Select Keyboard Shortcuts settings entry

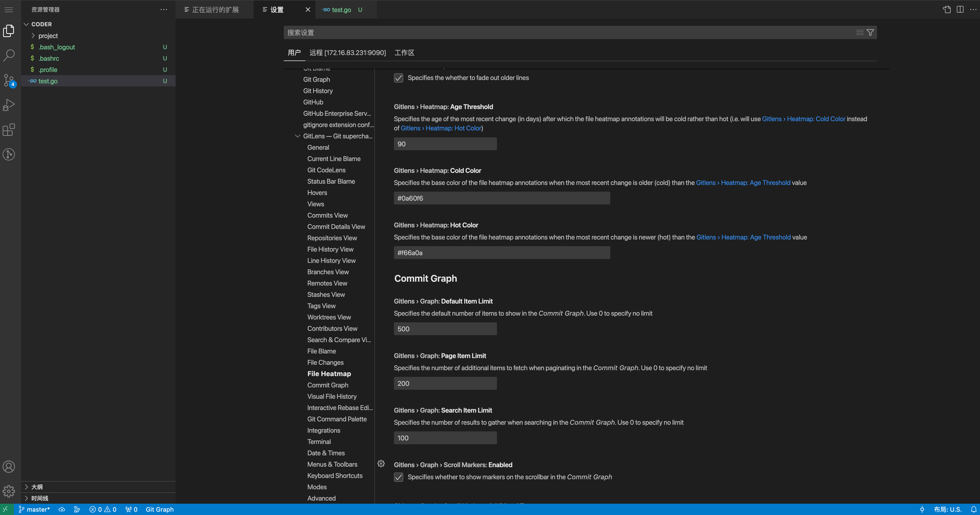(x=335, y=476)
